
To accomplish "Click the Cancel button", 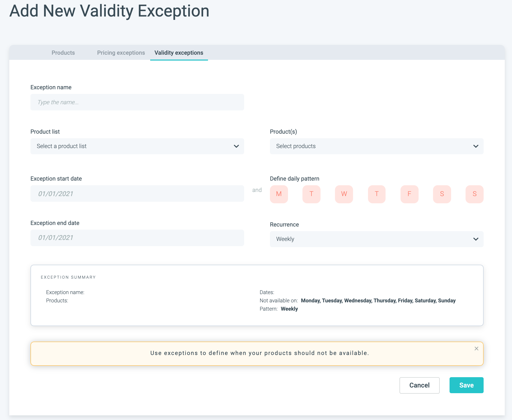I will (x=419, y=385).
